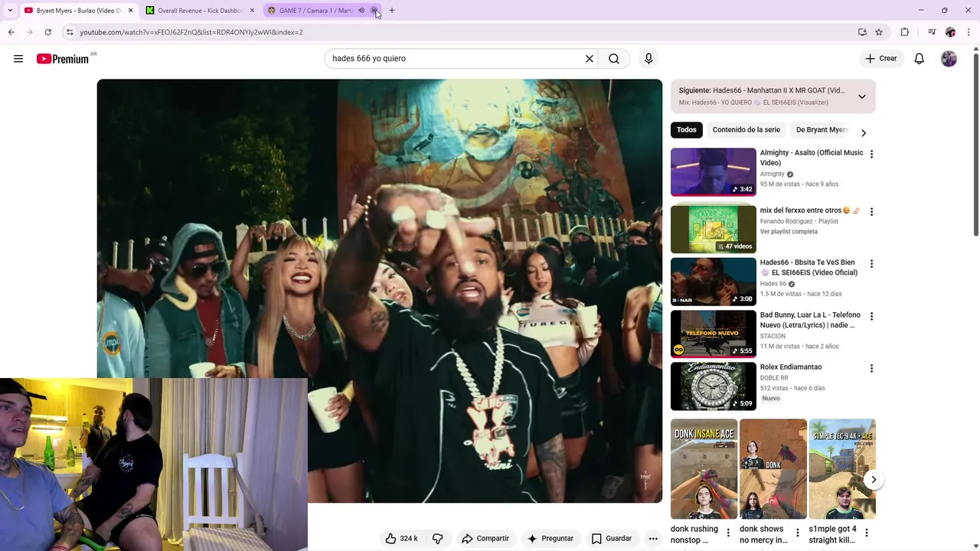Open options for donk shows no mercy short
Viewport: 980px width, 551px height.
pos(797,533)
